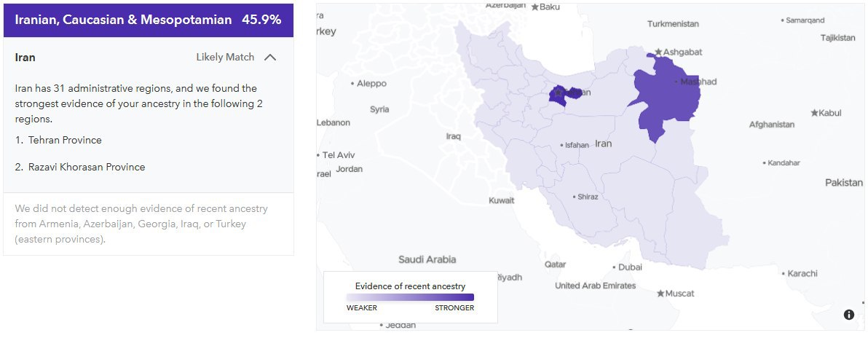Click Tehran Province in the list
Viewport: 868px width, 338px height.
(65, 140)
